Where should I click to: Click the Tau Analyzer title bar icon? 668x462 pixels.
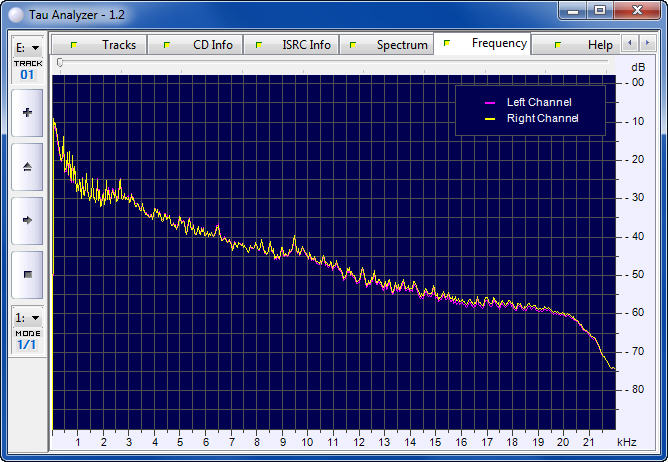click(16, 11)
